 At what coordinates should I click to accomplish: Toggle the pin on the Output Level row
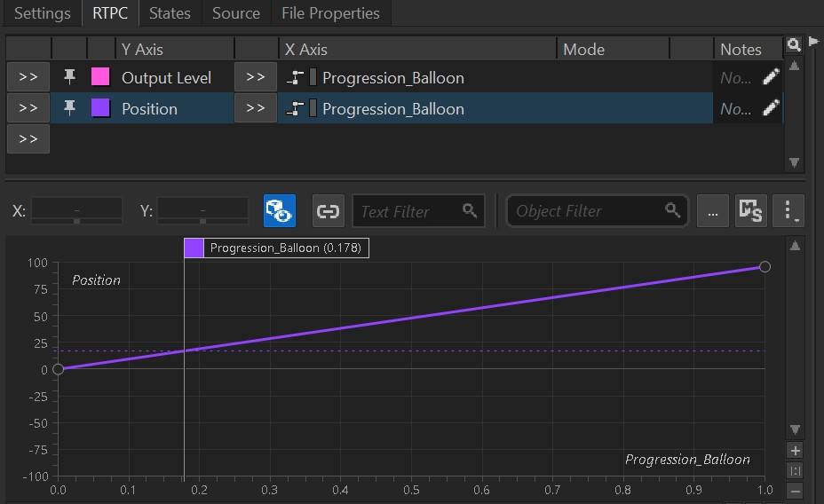pyautogui.click(x=70, y=78)
